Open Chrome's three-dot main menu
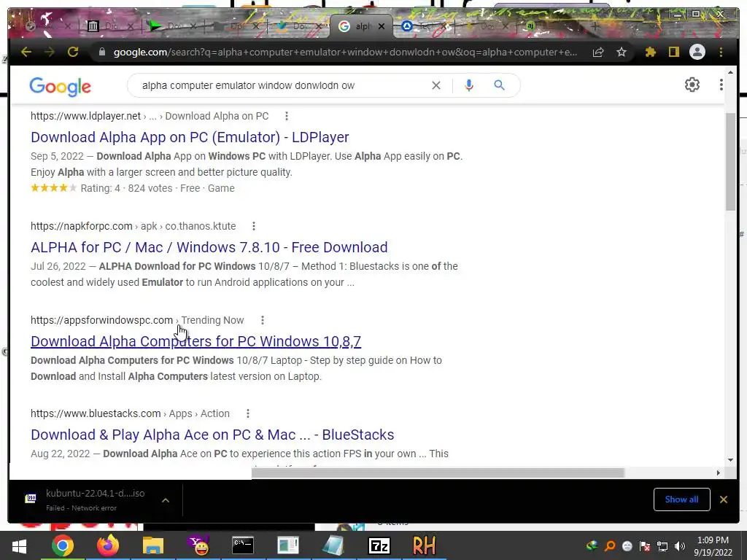Screen dimensions: 747x560 click(721, 52)
